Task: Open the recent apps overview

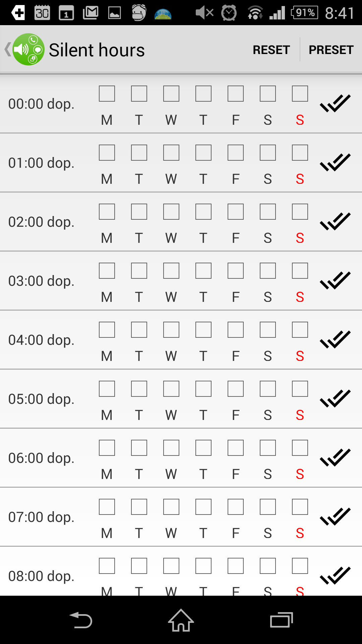Action: click(281, 620)
